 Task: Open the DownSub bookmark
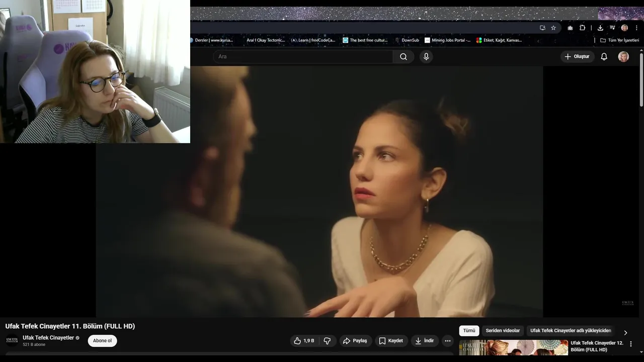click(x=407, y=40)
